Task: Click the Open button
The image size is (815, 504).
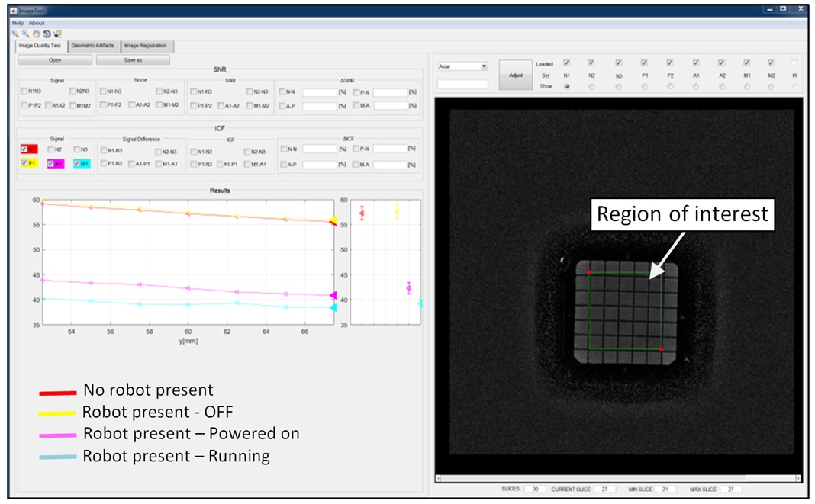Action: (x=55, y=59)
